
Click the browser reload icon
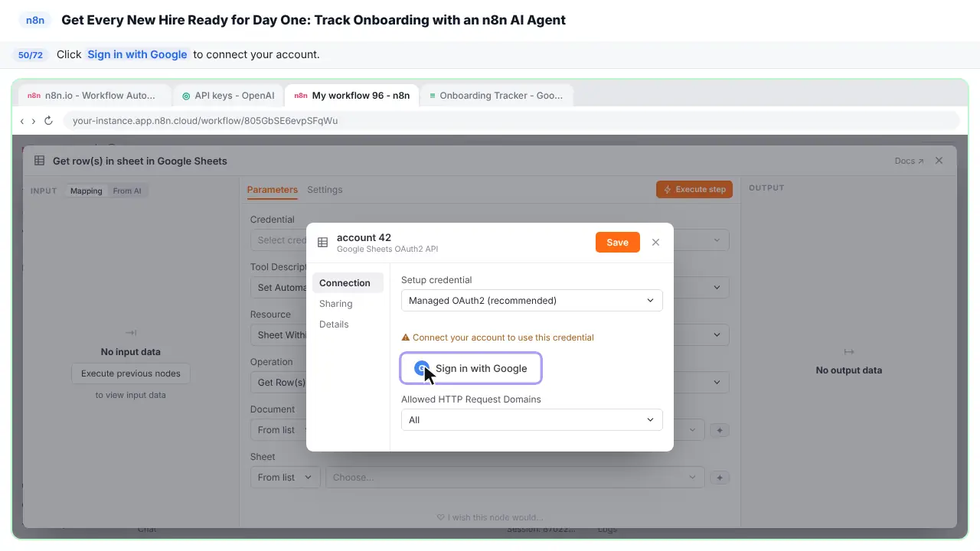coord(48,121)
